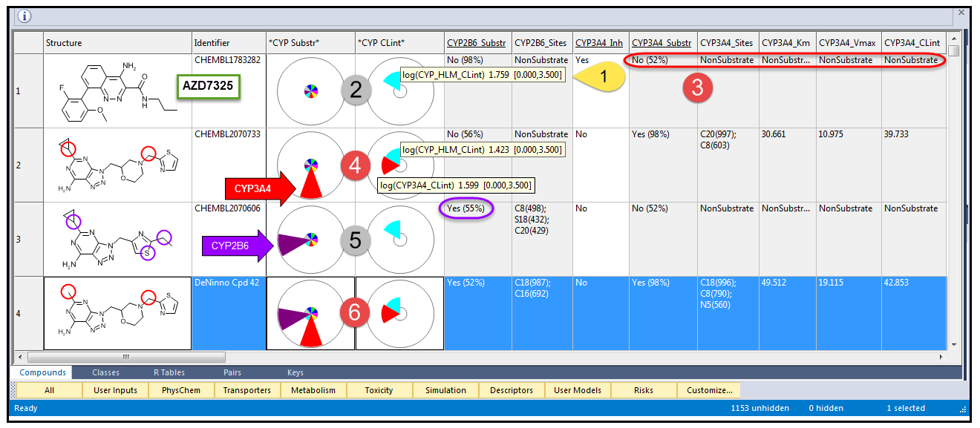
Task: Click the *CYP Substr* column header
Action: click(x=310, y=42)
